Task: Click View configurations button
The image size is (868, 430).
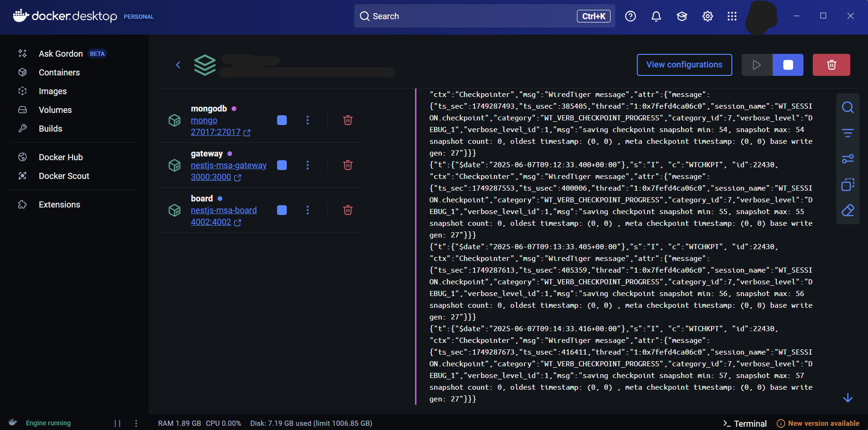Action: 684,65
